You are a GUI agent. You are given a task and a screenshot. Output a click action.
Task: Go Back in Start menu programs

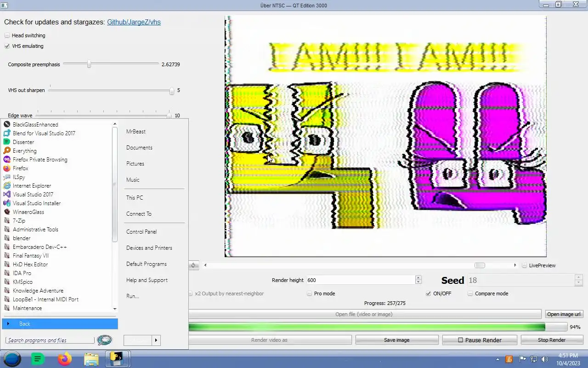pos(60,324)
